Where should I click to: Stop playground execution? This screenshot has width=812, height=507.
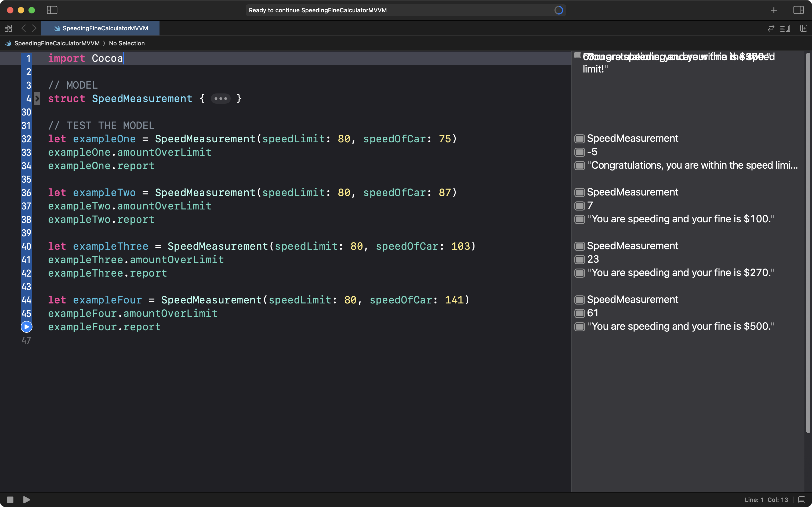click(x=10, y=500)
